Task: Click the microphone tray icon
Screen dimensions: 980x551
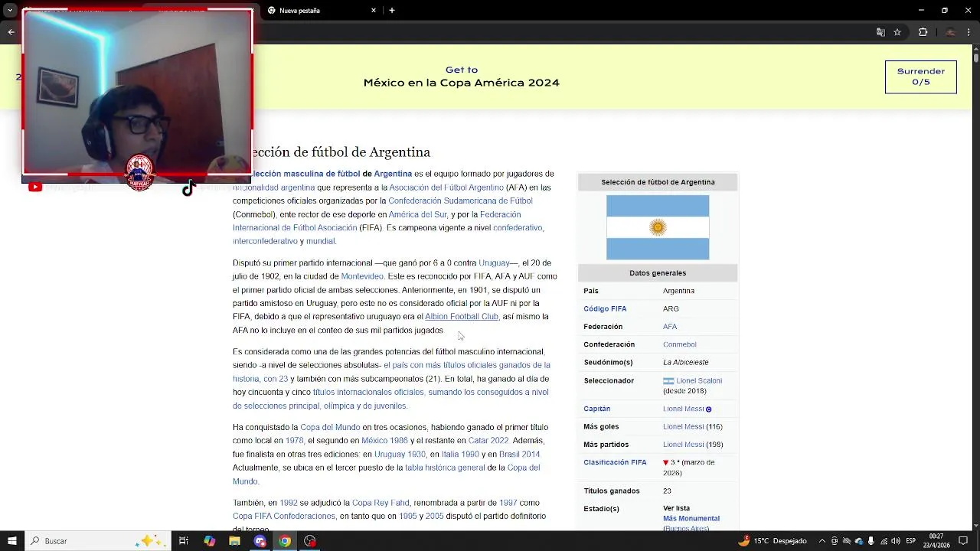Action: 871,541
